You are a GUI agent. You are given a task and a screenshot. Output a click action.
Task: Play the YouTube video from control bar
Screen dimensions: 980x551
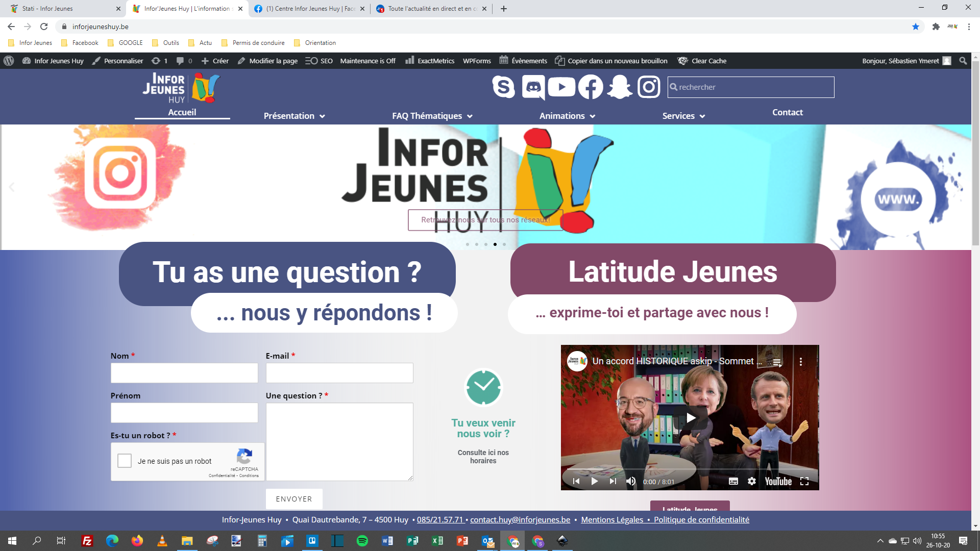click(595, 481)
